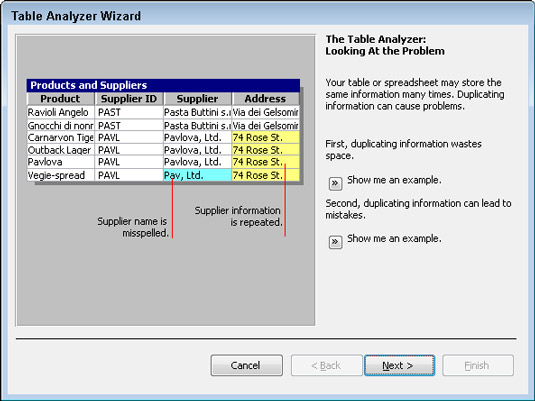Click the disabled Finish button
The width and height of the screenshot is (535, 401).
478,366
